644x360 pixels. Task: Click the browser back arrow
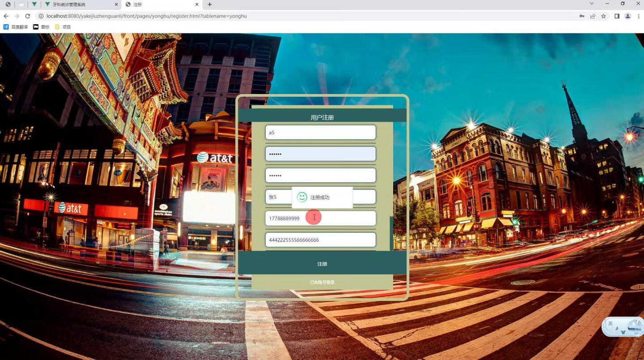coord(6,16)
